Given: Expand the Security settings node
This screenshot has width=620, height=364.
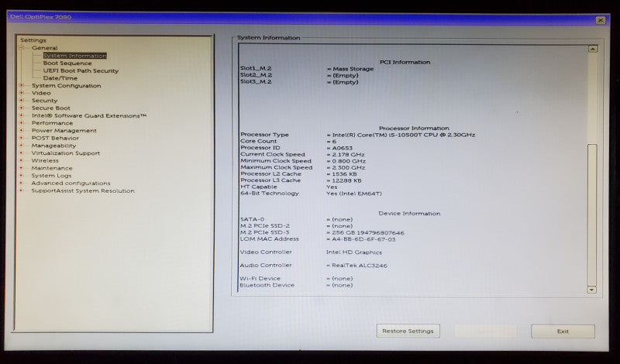Looking at the screenshot, I should [x=22, y=101].
